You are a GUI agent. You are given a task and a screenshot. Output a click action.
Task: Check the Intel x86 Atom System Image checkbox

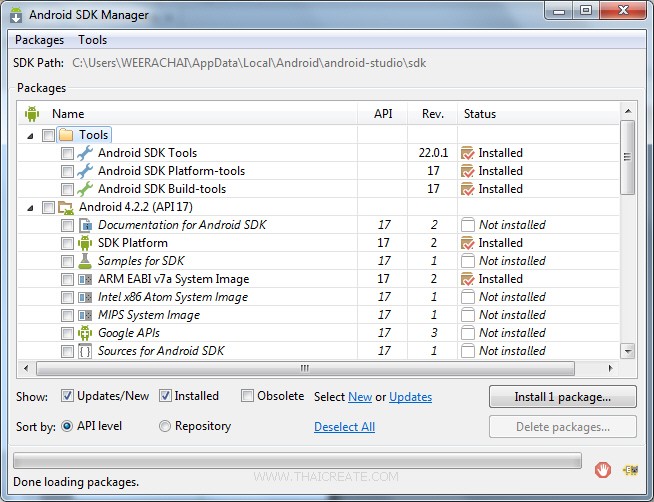[x=67, y=297]
